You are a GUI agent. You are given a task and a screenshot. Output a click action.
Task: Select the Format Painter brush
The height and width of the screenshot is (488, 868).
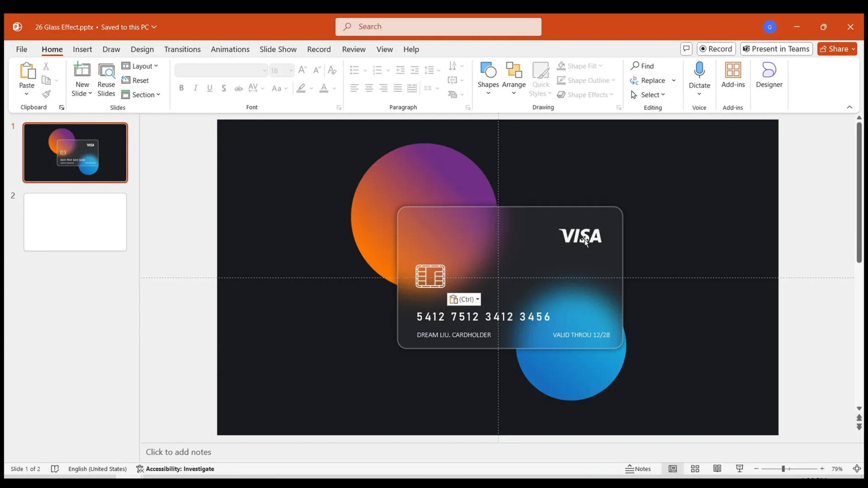(x=46, y=94)
